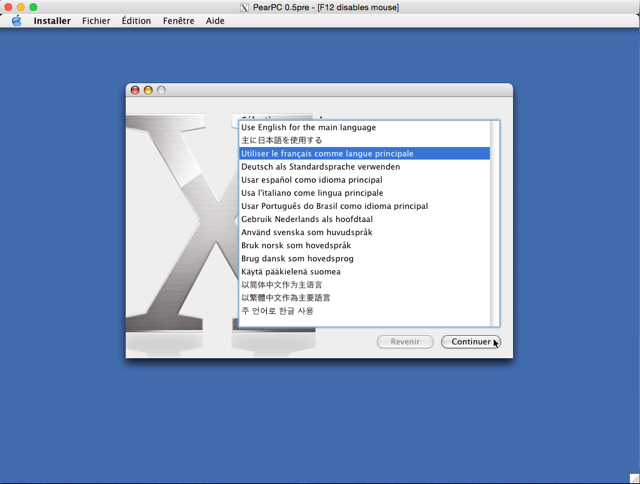Click the Continuer button

(471, 342)
